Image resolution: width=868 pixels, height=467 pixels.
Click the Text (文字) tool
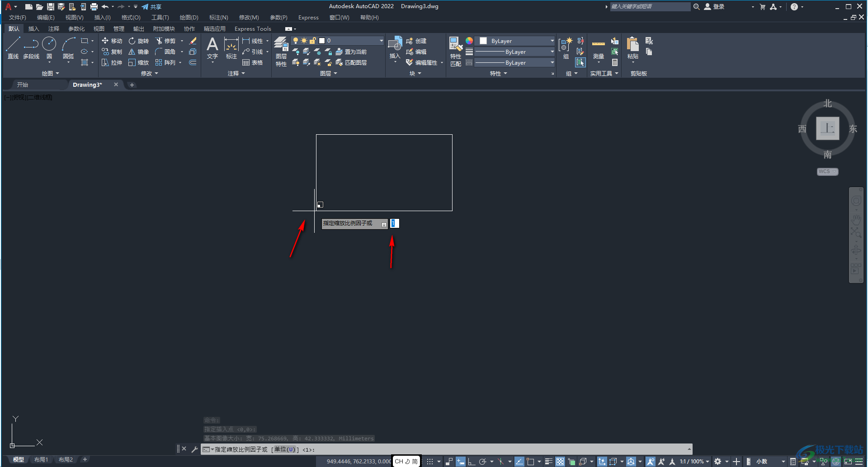point(212,48)
